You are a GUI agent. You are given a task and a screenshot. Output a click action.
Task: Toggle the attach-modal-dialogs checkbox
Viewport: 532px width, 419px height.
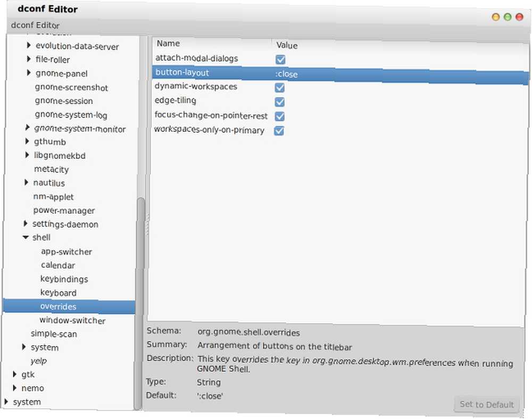[x=280, y=60]
